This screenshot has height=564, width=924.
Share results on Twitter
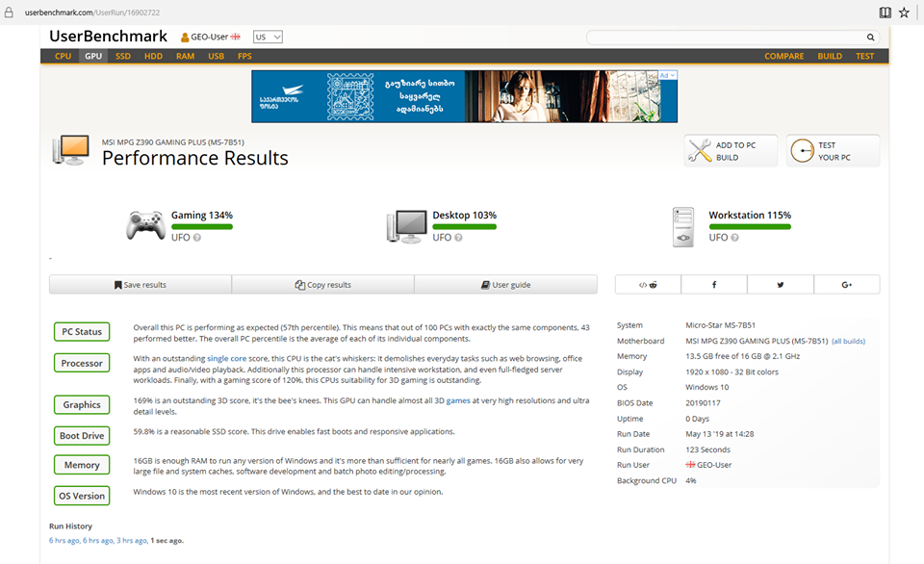[781, 285]
